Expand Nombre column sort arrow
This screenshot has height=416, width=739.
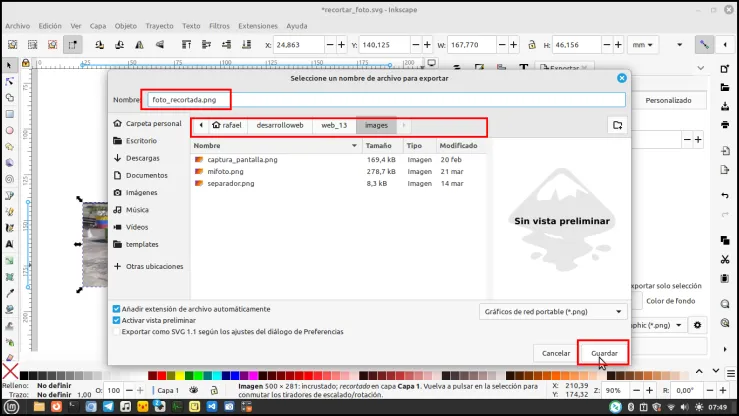[x=354, y=146]
